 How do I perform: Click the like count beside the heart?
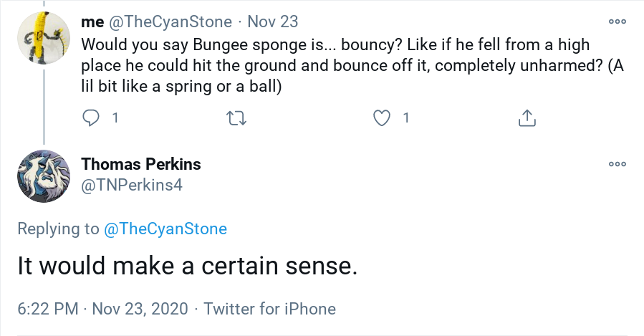pos(405,117)
